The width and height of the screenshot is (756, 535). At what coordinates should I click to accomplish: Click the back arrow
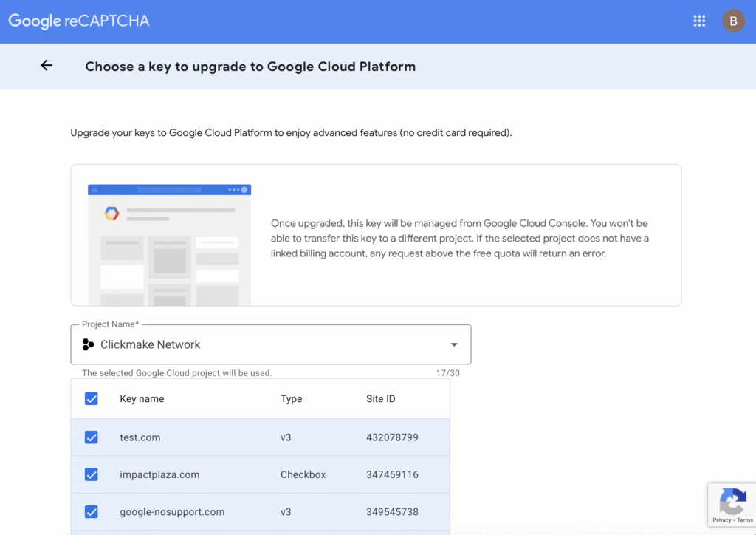47,66
